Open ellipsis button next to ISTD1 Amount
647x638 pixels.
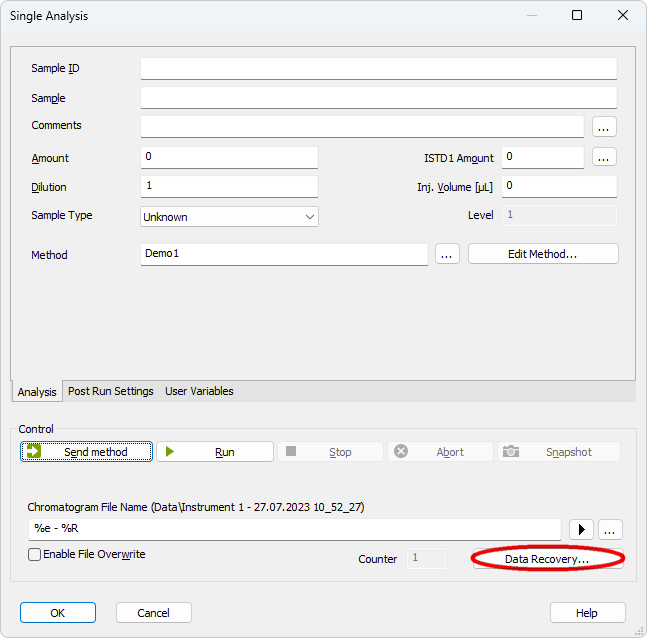[604, 157]
